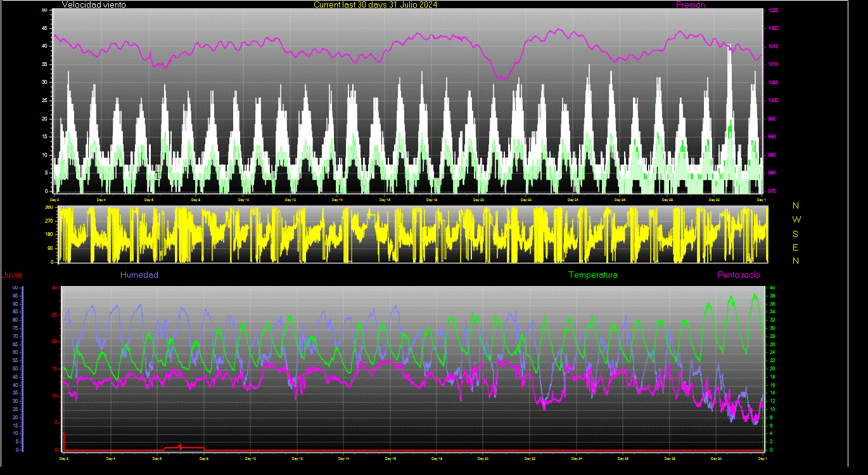Click the 1000 value on pressure axis
The height and width of the screenshot is (475, 868).
coord(773,100)
